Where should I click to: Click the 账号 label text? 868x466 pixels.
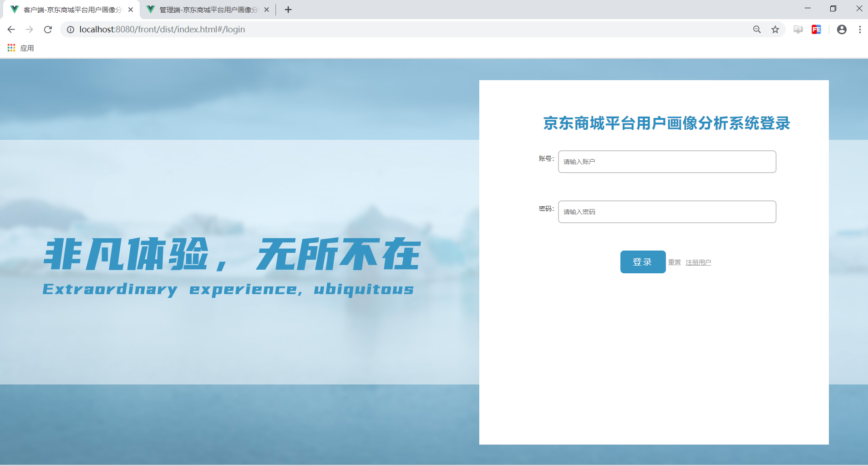point(546,159)
